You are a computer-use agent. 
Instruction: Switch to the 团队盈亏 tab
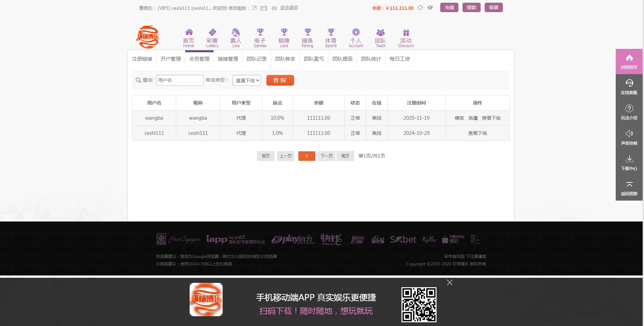pyautogui.click(x=314, y=59)
